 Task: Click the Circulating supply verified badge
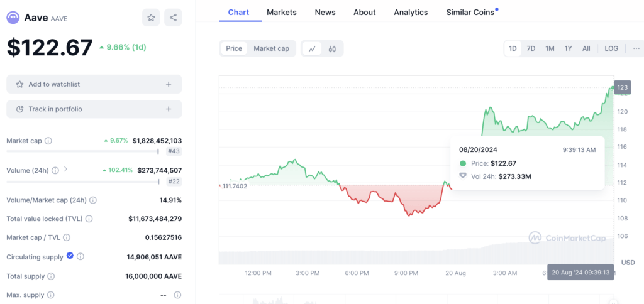[70, 256]
